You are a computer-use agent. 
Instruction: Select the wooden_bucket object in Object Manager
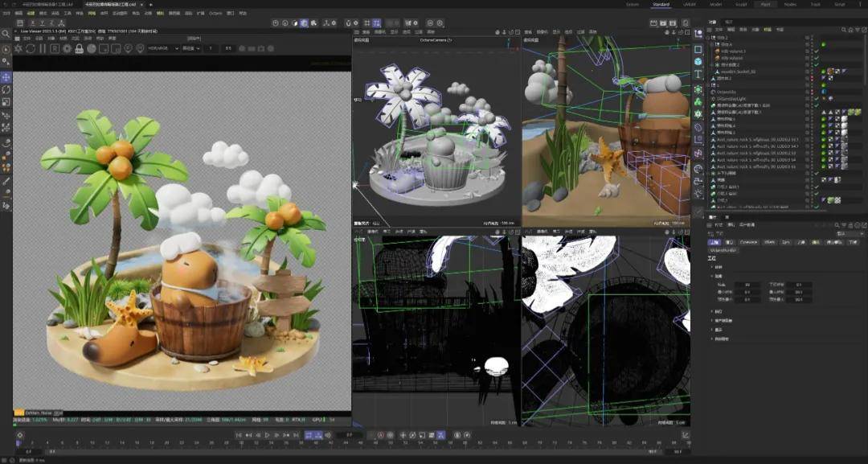739,72
